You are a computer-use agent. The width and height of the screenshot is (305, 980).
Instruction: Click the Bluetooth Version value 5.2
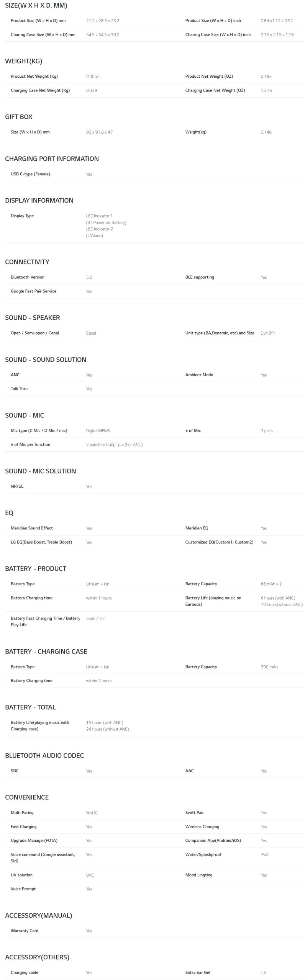(89, 277)
